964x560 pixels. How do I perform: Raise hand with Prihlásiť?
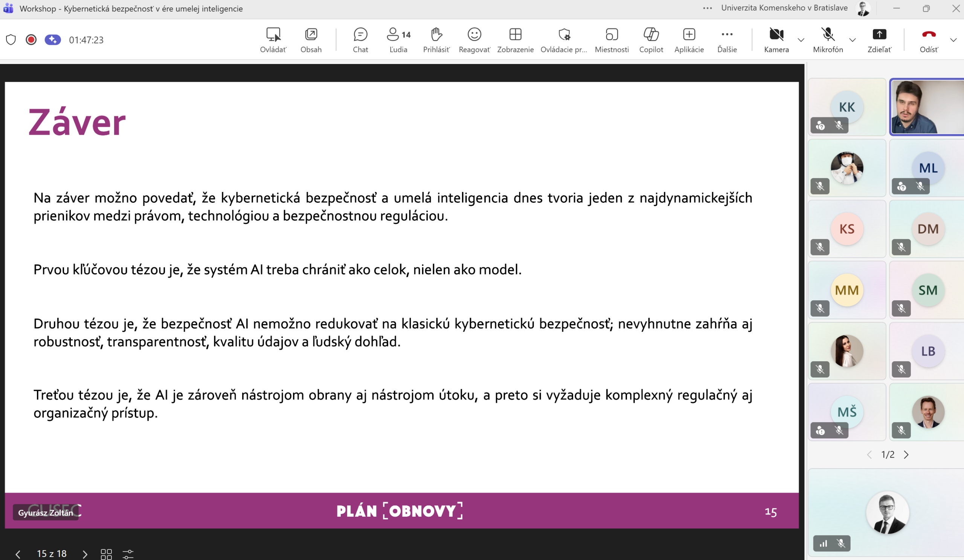tap(436, 40)
